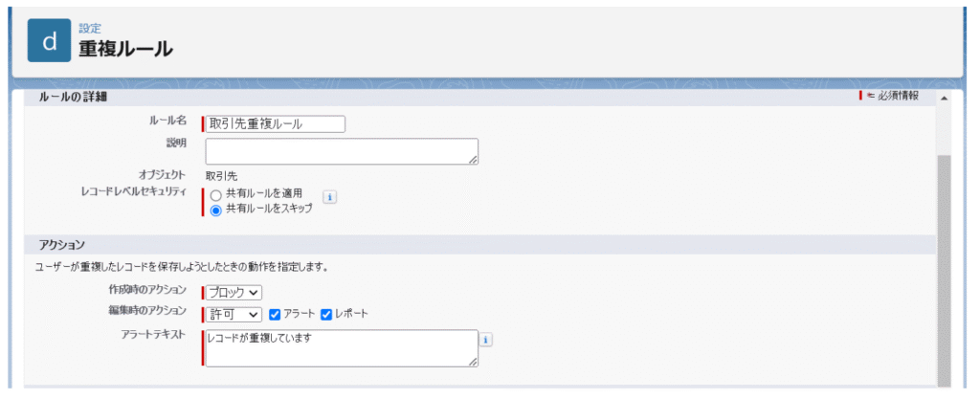Toggle the レポート checkbox
The width and height of the screenshot is (980, 399).
coord(325,314)
